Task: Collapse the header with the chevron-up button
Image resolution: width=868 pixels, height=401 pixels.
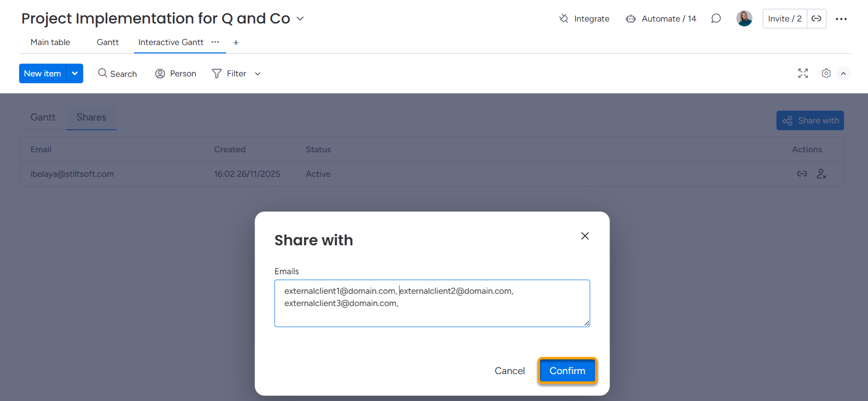Action: [x=844, y=73]
